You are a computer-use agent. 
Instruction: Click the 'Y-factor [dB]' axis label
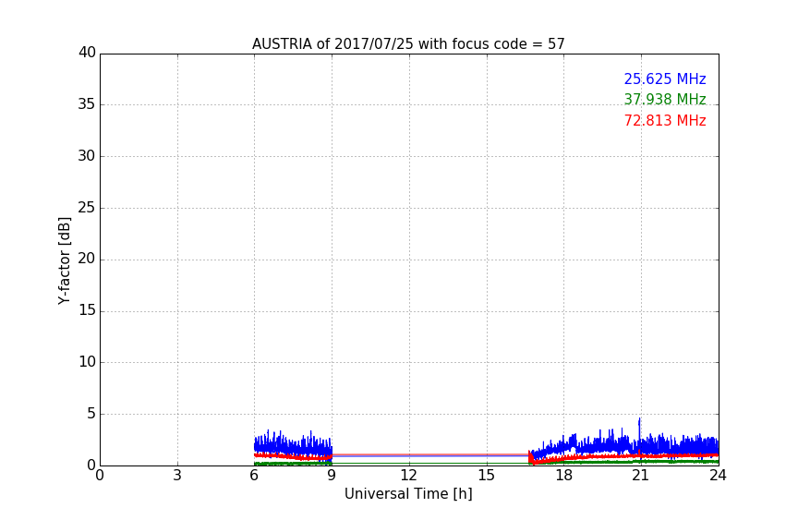click(x=64, y=260)
